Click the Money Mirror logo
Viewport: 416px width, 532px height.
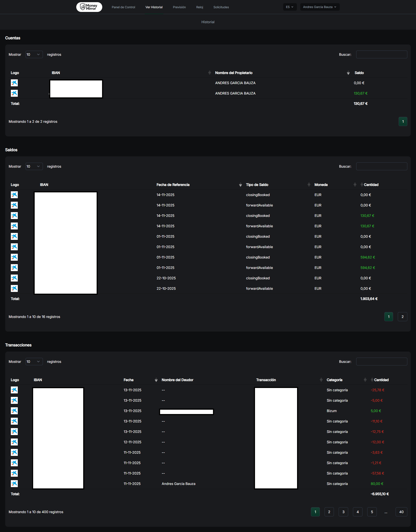89,7
